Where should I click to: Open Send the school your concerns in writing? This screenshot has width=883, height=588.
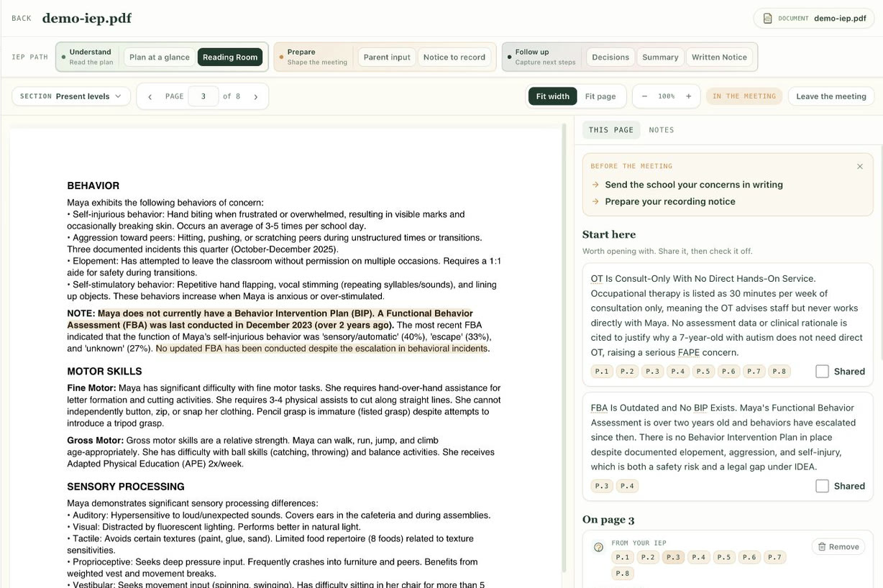(694, 185)
